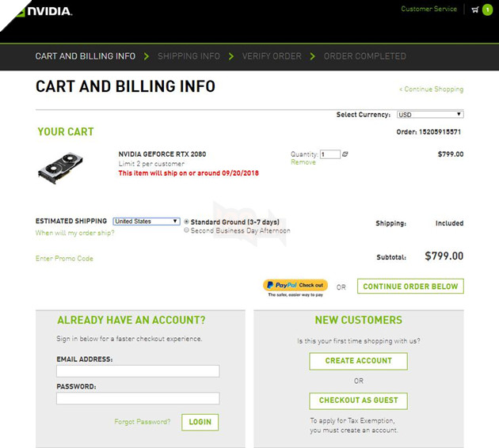The image size is (499, 448).
Task: Check out with the PayPal button
Action: [x=295, y=285]
